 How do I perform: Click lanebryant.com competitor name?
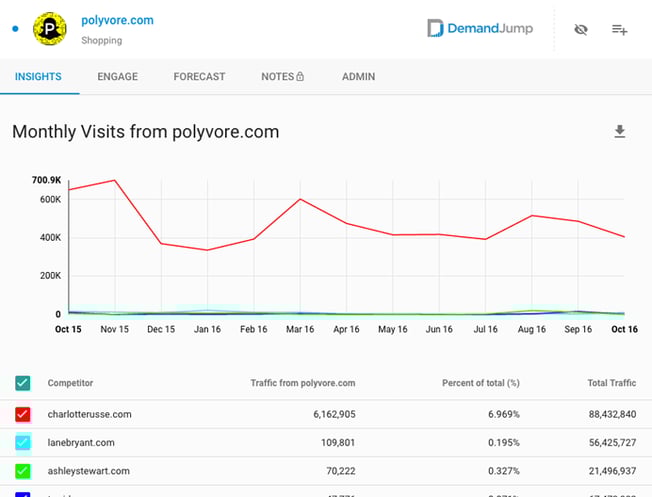pyautogui.click(x=81, y=443)
